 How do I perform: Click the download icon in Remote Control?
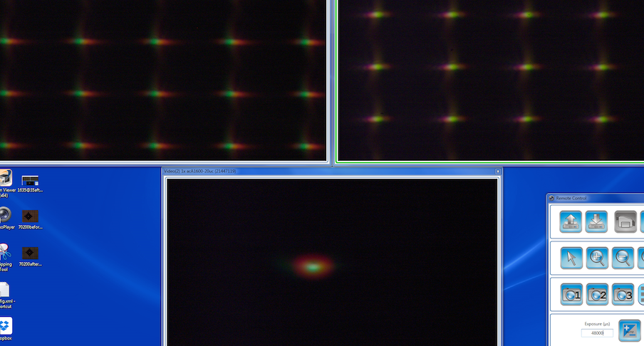pyautogui.click(x=597, y=222)
